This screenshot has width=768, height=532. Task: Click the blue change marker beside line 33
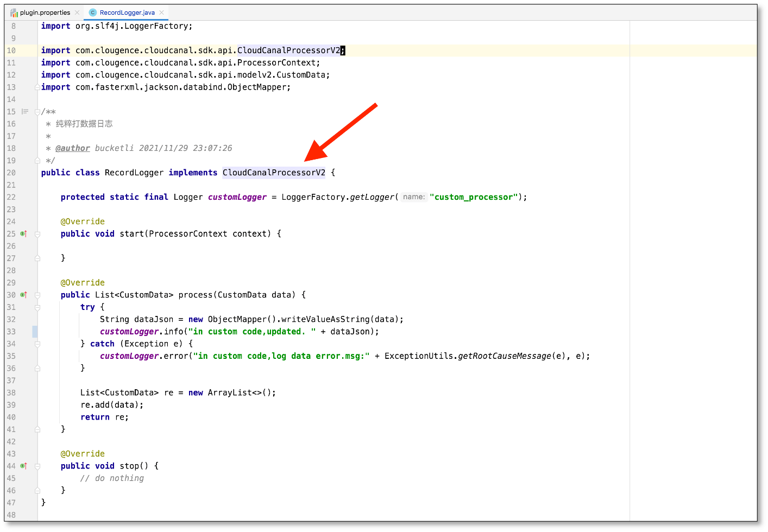[x=34, y=331]
